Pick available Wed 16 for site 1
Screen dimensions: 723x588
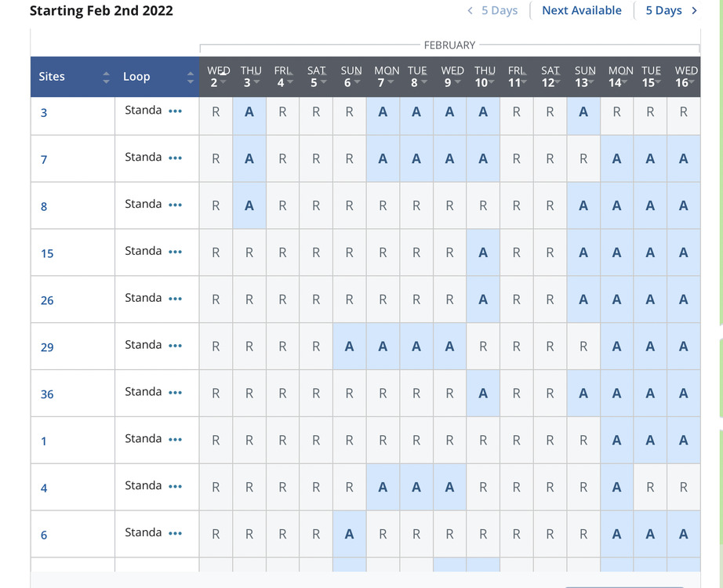pos(683,441)
